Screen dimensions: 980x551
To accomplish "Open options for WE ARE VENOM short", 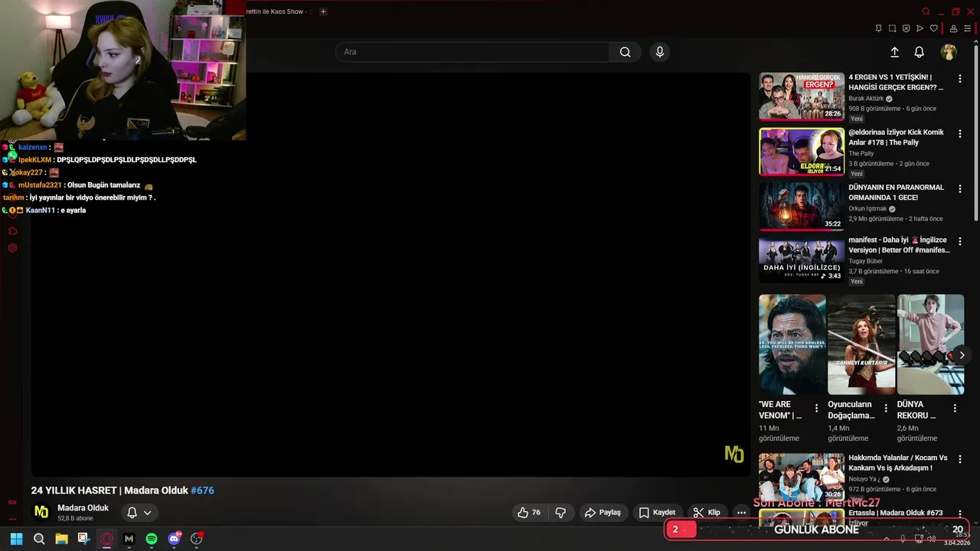I will pos(816,409).
